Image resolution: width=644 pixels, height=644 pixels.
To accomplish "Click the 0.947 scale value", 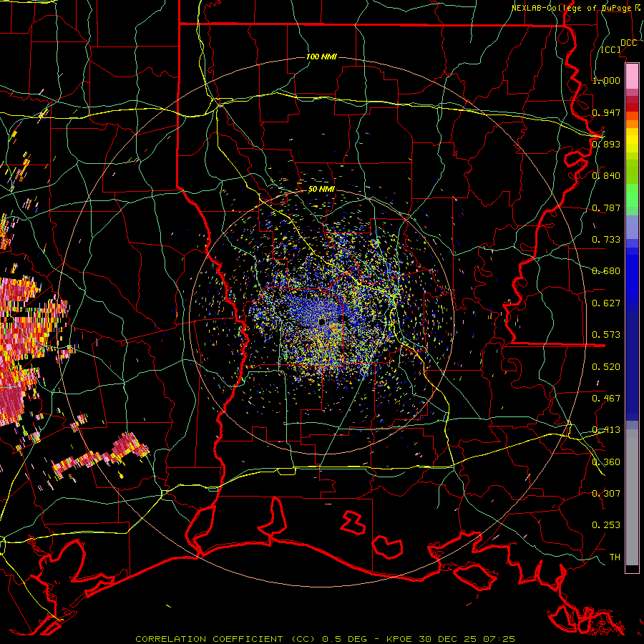I will pos(606,112).
